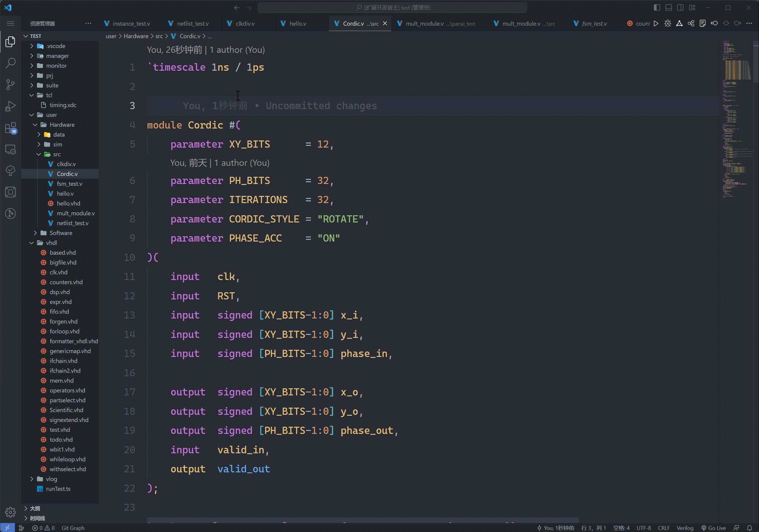Image resolution: width=759 pixels, height=532 pixels.
Task: Go back with the title bar arrow
Action: [237, 8]
